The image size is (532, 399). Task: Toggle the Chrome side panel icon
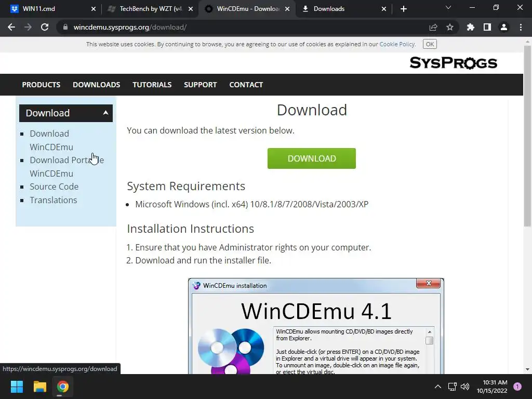[487, 27]
